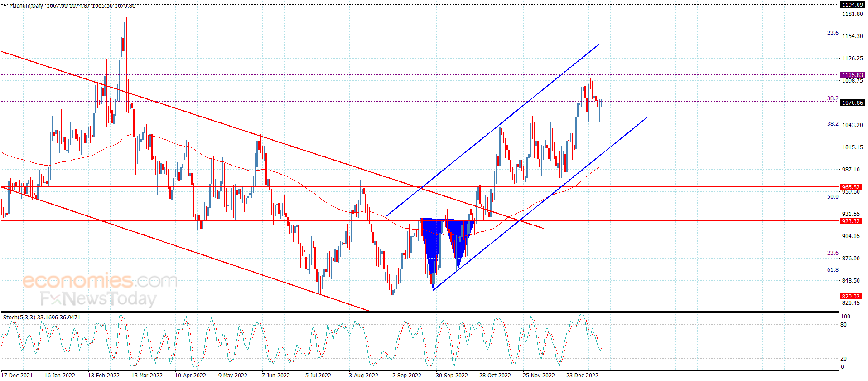
Task: Click the 50.0 Fibonacci level label
Action: click(833, 197)
